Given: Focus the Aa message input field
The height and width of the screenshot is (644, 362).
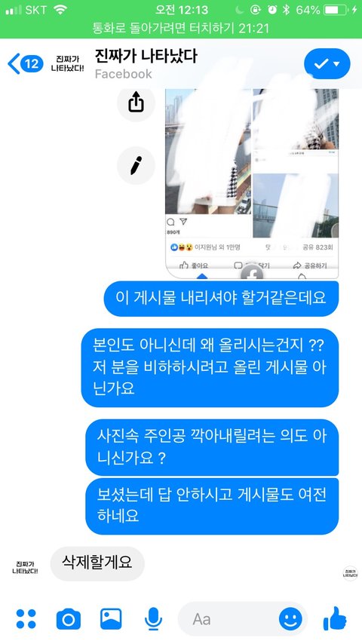Looking at the screenshot, I should pyautogui.click(x=228, y=619).
